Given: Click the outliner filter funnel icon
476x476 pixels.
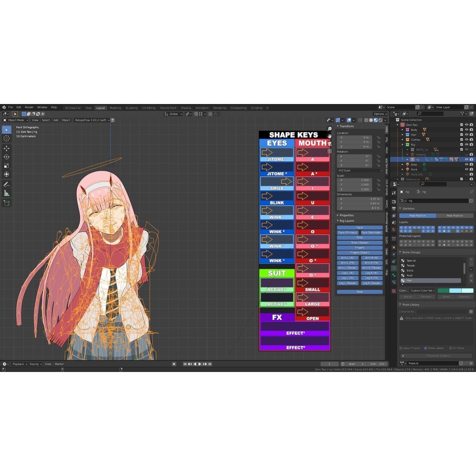Looking at the screenshot, I should click(462, 114).
